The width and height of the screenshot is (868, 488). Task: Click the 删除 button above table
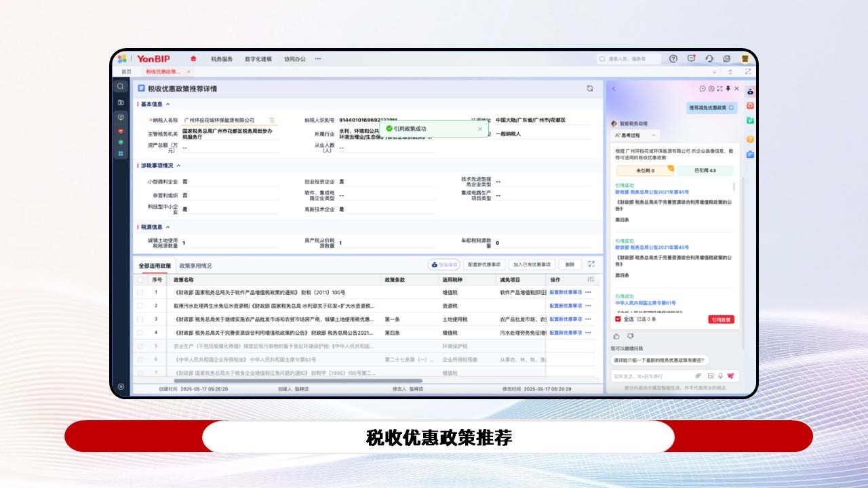pyautogui.click(x=570, y=264)
